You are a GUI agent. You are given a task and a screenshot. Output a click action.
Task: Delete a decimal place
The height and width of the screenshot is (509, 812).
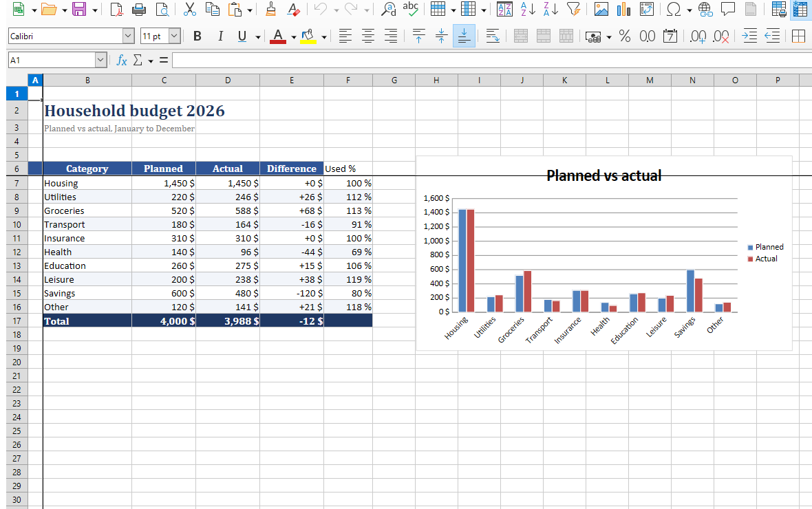[x=720, y=36]
